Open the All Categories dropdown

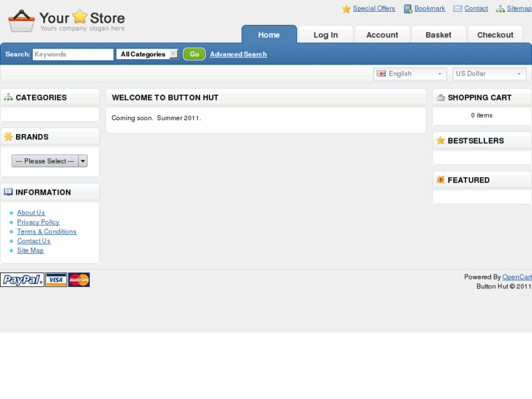(x=148, y=54)
